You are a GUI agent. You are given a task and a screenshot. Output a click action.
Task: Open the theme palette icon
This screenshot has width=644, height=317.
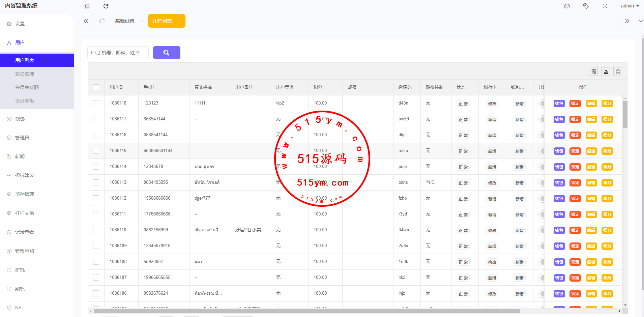point(567,6)
